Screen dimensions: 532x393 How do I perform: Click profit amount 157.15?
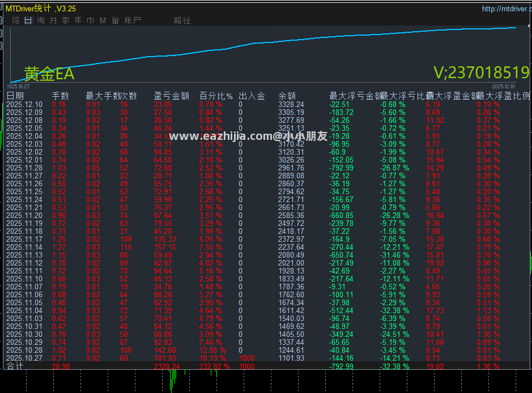[x=165, y=247]
